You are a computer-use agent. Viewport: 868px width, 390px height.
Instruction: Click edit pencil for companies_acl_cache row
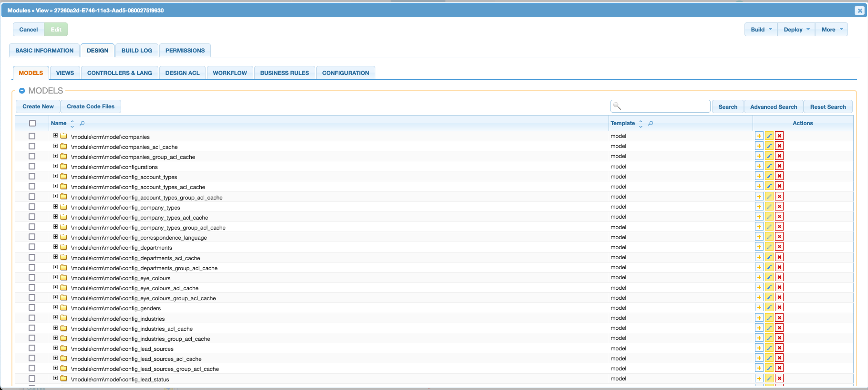pyautogui.click(x=769, y=146)
